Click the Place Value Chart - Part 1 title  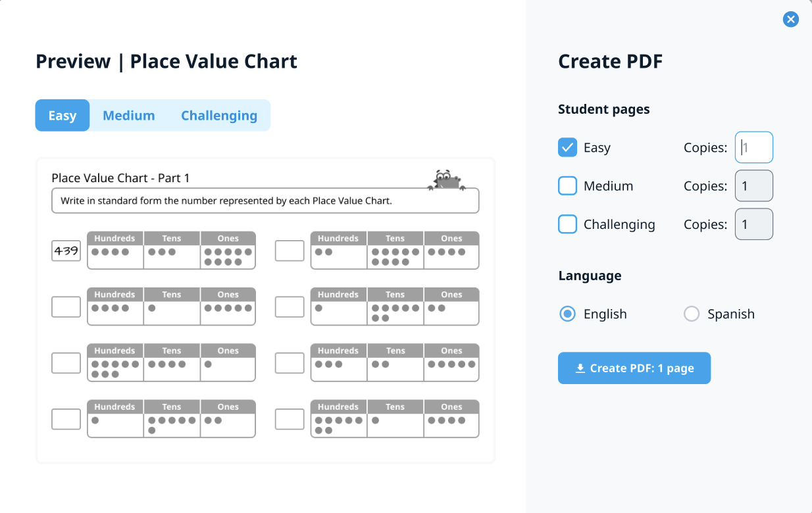coord(120,178)
